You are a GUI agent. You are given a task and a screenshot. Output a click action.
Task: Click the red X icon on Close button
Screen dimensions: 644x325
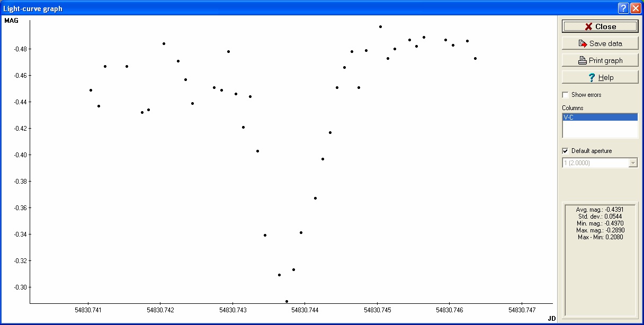click(588, 26)
